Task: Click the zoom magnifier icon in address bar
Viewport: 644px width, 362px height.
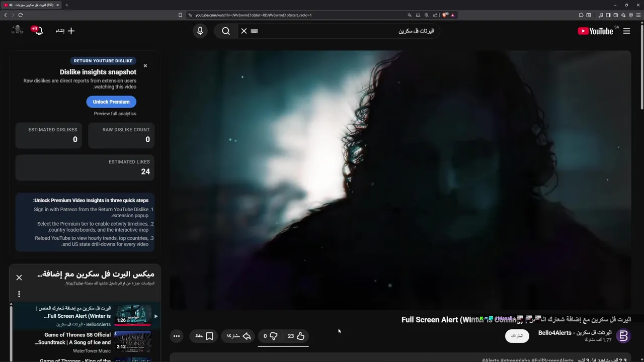Action: (427, 15)
